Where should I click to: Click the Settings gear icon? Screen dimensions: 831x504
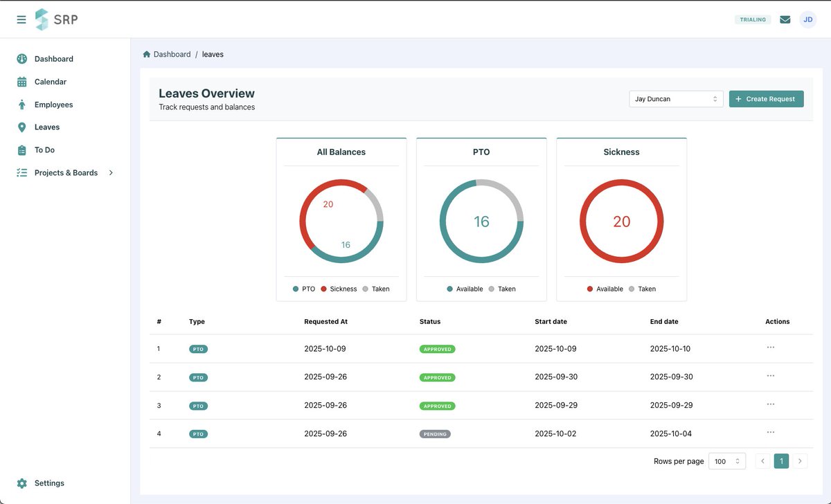[x=21, y=483]
